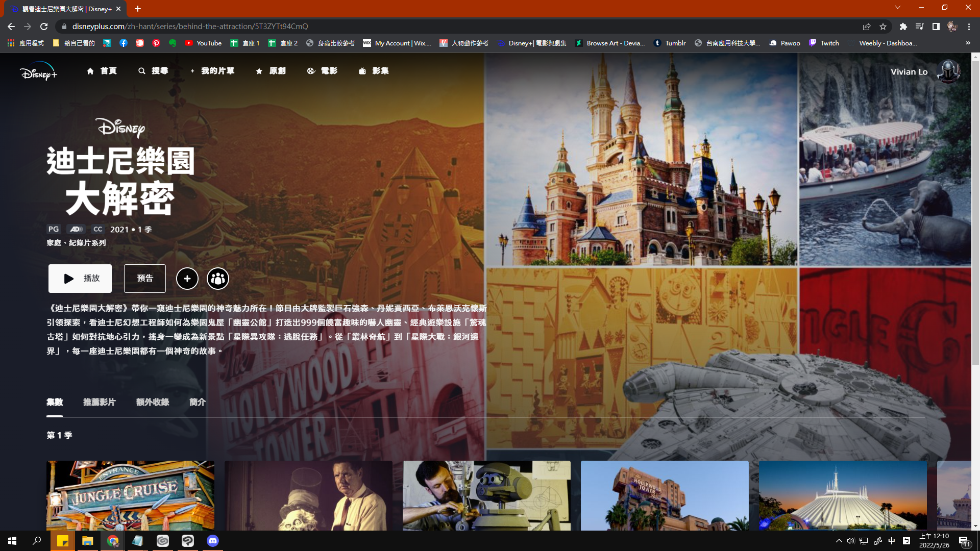Open Facebook bookmark icon
The image size is (980, 551).
click(x=124, y=43)
